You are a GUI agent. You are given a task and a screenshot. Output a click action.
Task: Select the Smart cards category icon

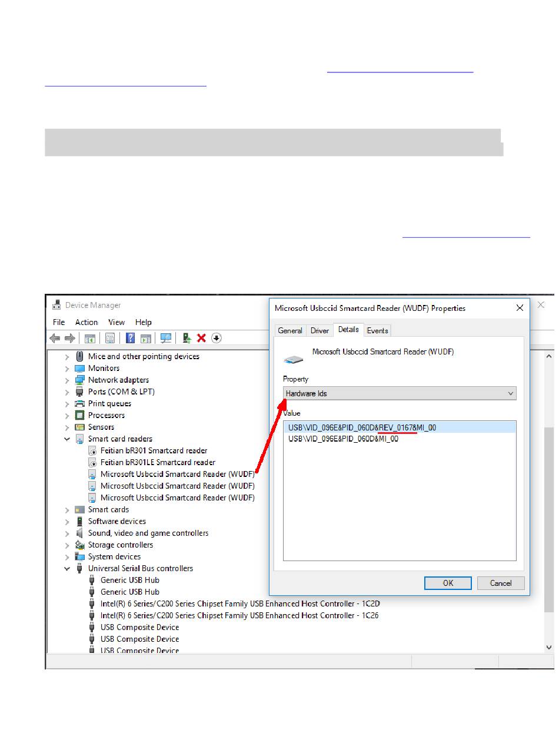(80, 509)
